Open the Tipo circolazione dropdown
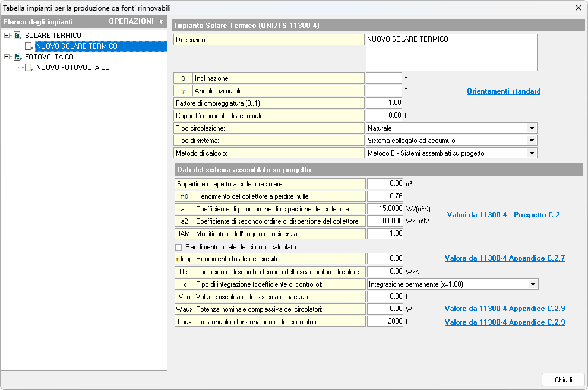 [x=530, y=128]
